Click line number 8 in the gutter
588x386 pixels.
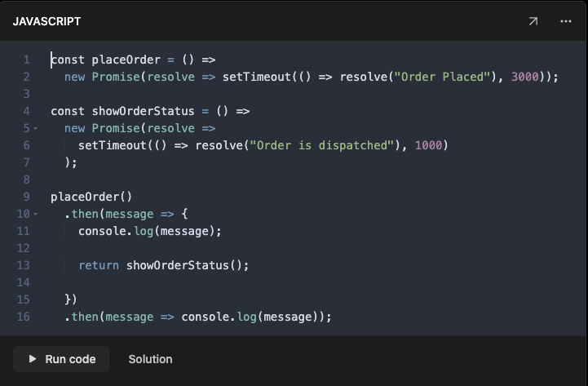(x=26, y=180)
